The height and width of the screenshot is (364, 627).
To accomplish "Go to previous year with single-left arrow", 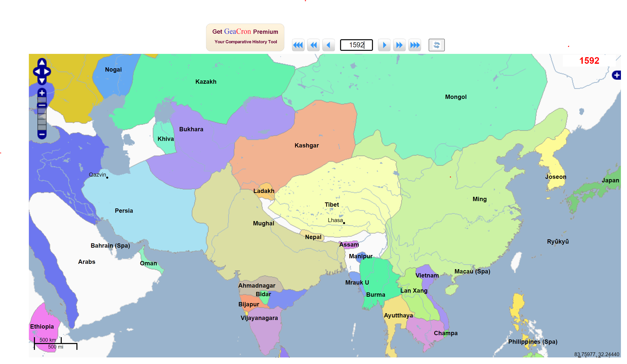I will (x=328, y=45).
